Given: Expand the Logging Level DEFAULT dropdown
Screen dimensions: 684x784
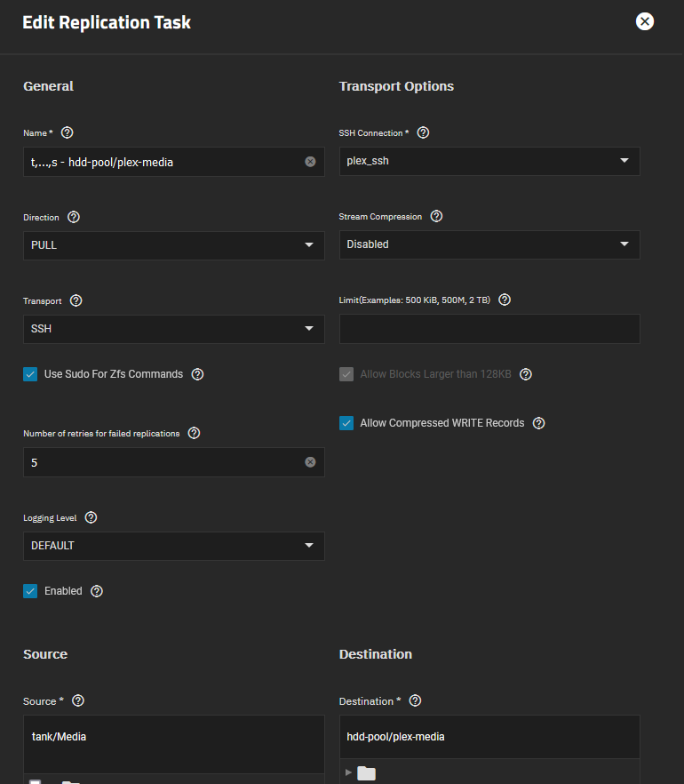Looking at the screenshot, I should coord(173,546).
